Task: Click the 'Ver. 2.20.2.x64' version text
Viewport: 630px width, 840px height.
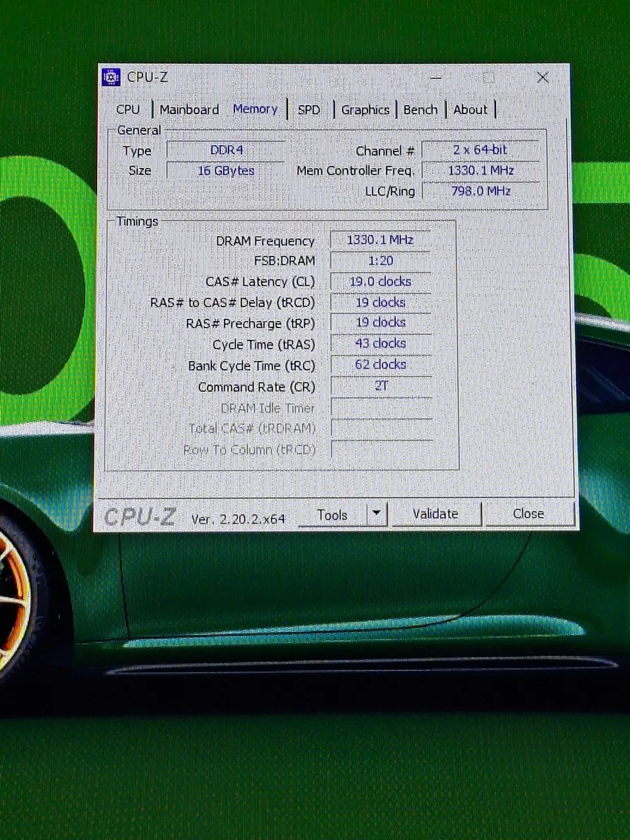Action: 238,519
